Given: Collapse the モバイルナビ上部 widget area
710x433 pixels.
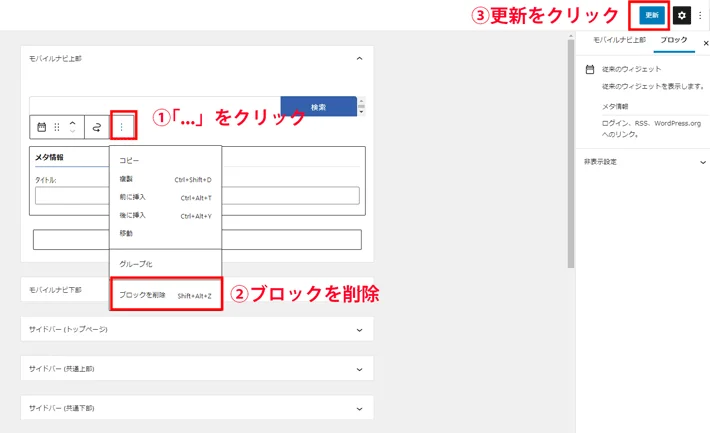Looking at the screenshot, I should tap(359, 58).
